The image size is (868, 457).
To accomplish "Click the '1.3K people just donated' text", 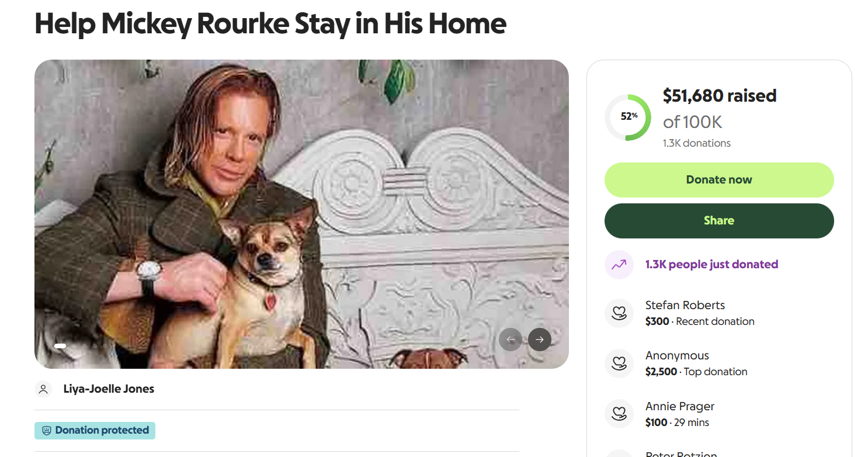I will (x=711, y=265).
